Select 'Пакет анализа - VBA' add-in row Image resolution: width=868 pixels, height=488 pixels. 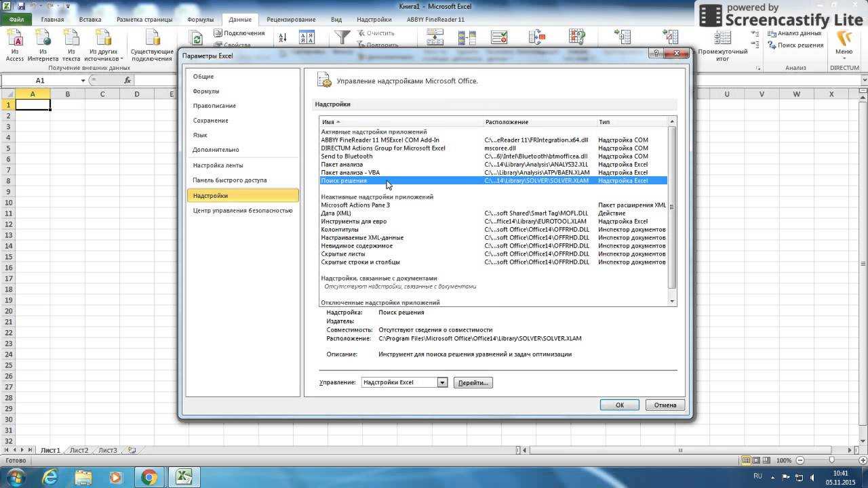[494, 172]
